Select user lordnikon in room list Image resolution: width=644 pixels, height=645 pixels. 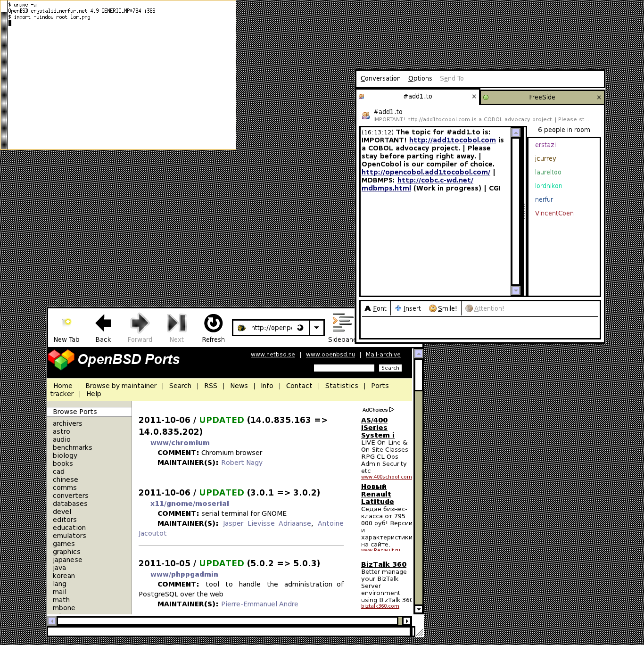pos(548,186)
